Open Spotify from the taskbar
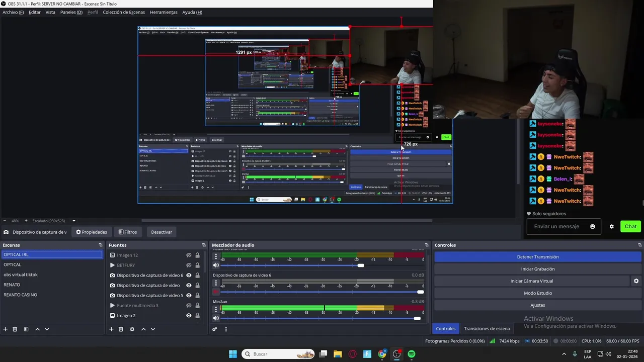Viewport: 644px width, 362px height. 412,354
